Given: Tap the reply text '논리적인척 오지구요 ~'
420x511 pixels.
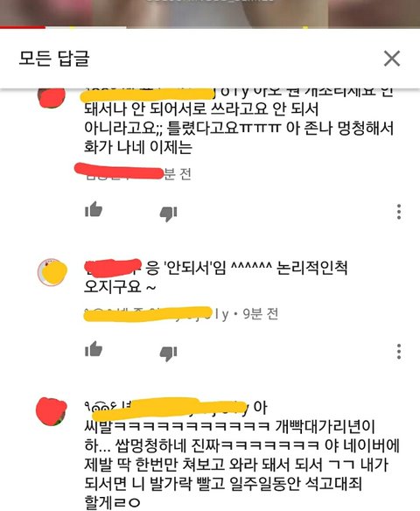Looking at the screenshot, I should click(x=215, y=277).
